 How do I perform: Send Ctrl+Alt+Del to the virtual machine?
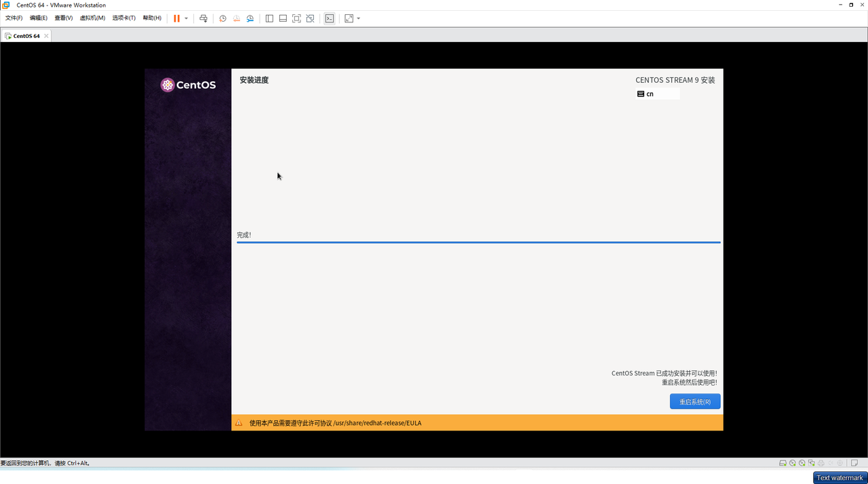tap(203, 18)
